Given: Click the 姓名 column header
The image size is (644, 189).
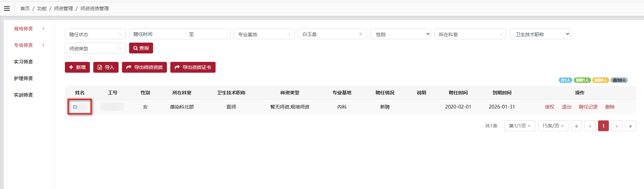Looking at the screenshot, I should click(x=80, y=93).
